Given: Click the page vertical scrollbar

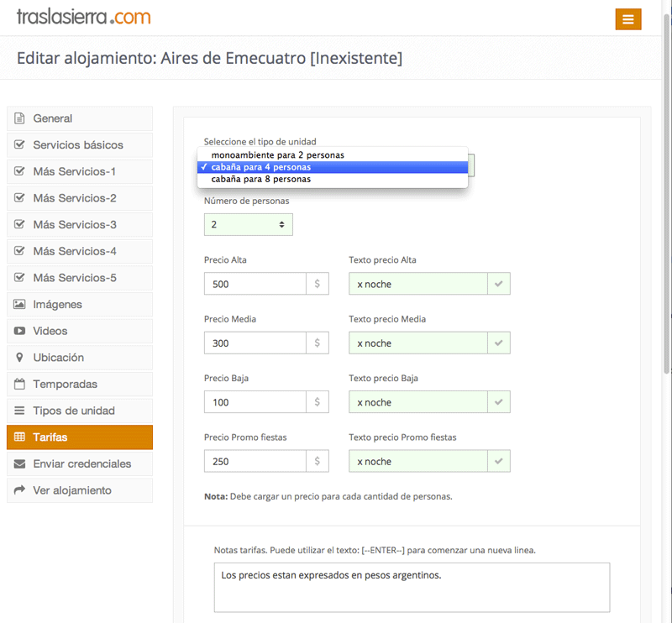Looking at the screenshot, I should (667, 193).
